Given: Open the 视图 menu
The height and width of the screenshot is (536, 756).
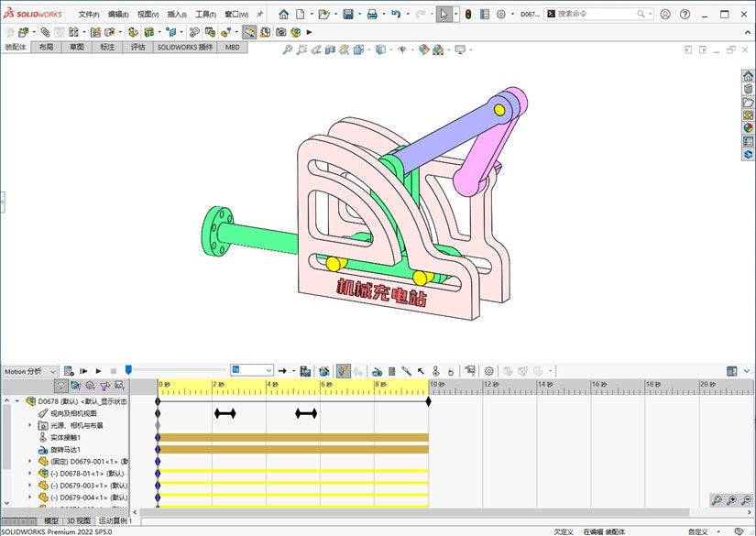Looking at the screenshot, I should click(x=148, y=15).
